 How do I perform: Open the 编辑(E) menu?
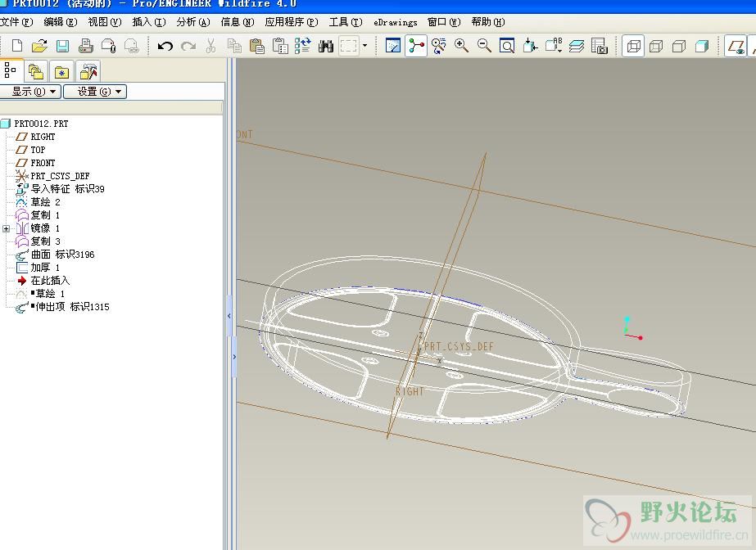61,22
